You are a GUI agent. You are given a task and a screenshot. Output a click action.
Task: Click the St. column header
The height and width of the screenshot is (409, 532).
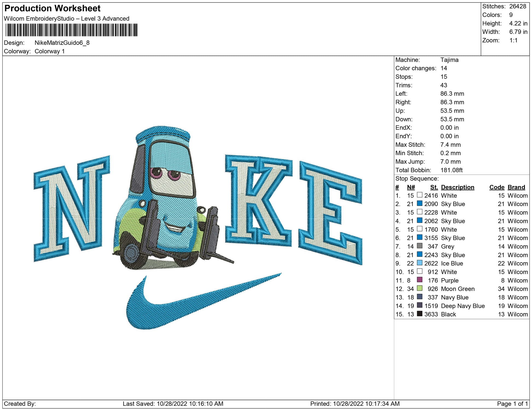click(x=434, y=187)
